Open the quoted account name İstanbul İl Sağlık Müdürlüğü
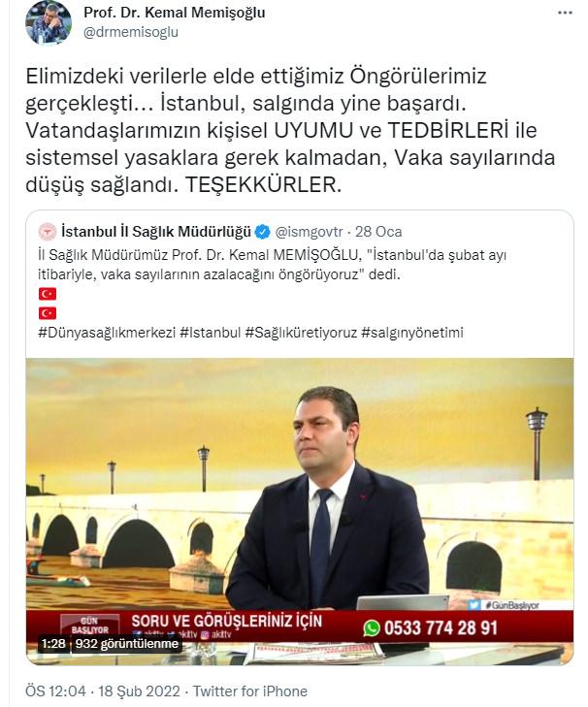This screenshot has width=588, height=707. pos(155,232)
